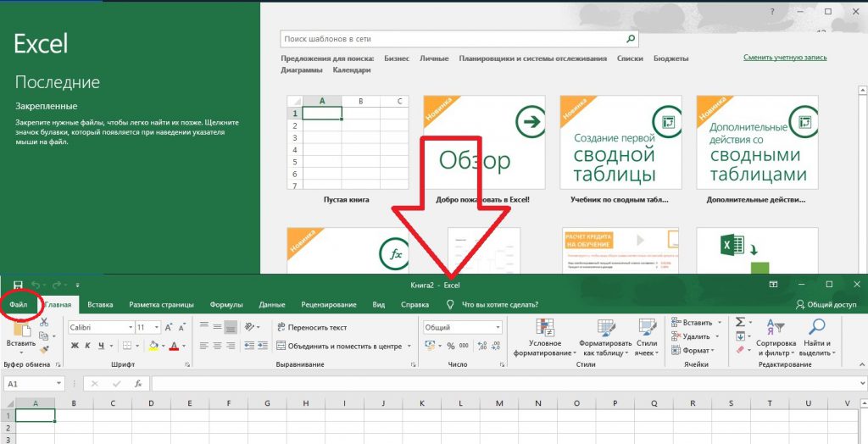This screenshot has width=868, height=444.
Task: Toggle italic formatting (К)
Action: point(87,346)
